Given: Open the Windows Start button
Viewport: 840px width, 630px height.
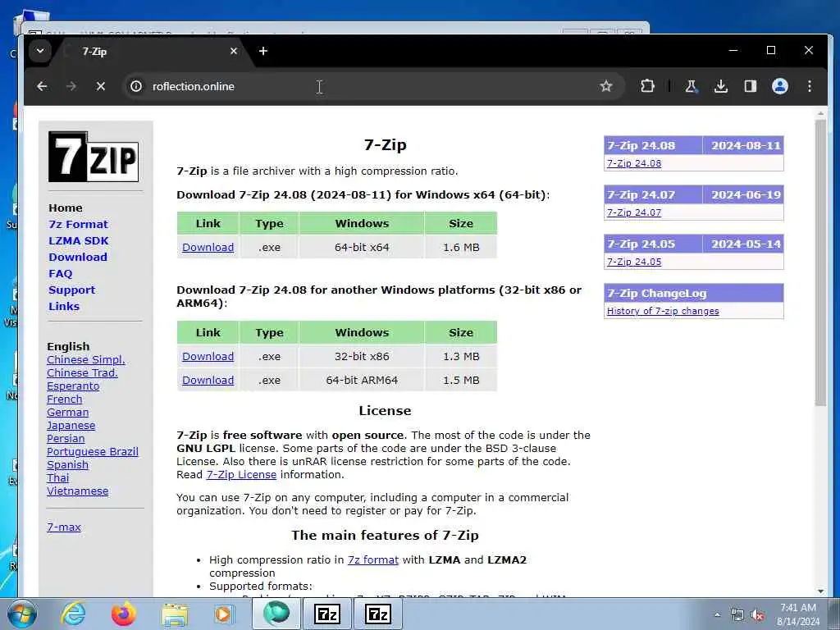Looking at the screenshot, I should [21, 614].
